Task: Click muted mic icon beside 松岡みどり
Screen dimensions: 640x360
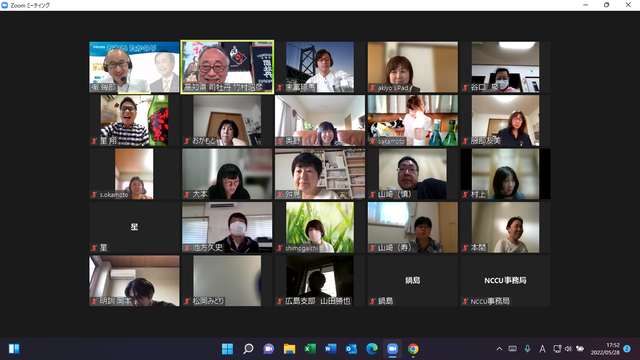Action: click(x=187, y=302)
